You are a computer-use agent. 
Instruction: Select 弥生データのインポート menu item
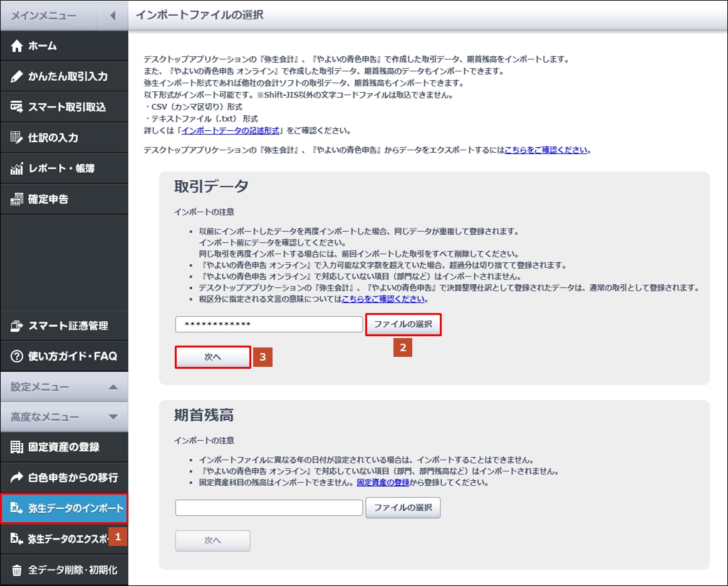(x=64, y=508)
